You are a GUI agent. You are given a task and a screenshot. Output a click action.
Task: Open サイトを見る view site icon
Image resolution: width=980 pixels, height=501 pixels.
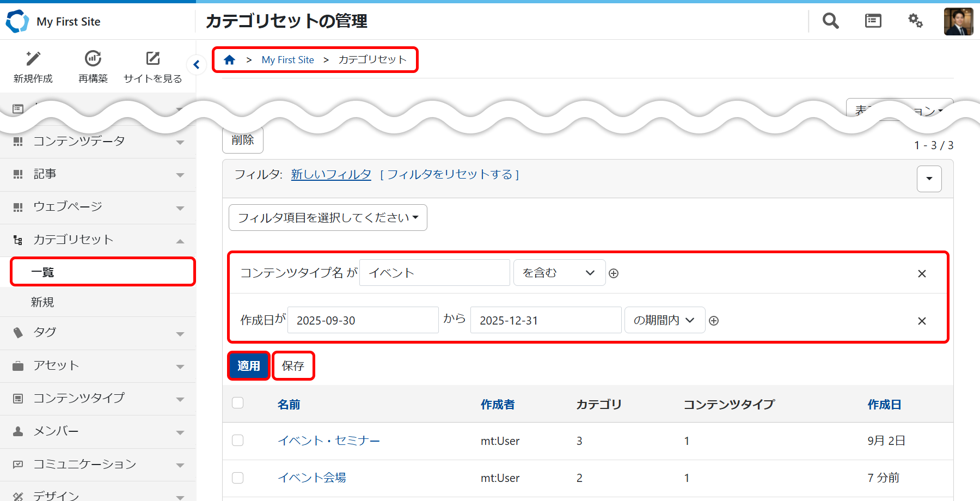click(x=153, y=59)
